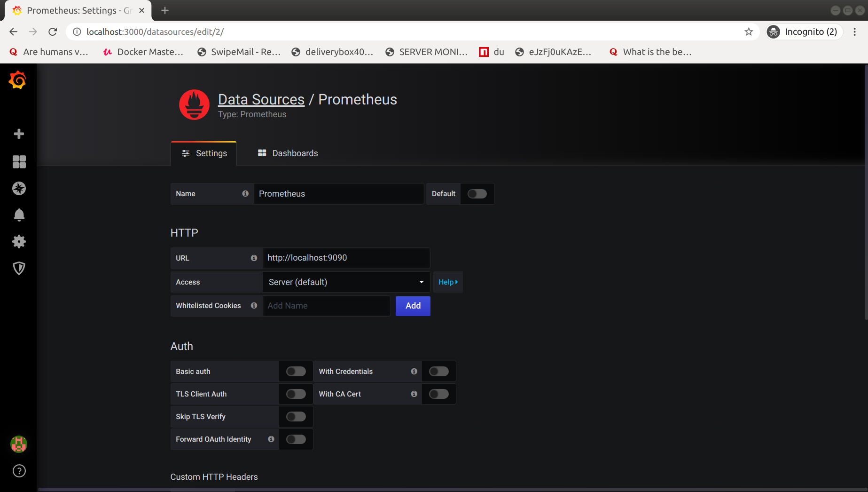
Task: Open the Chrome three-dot menu
Action: click(855, 32)
